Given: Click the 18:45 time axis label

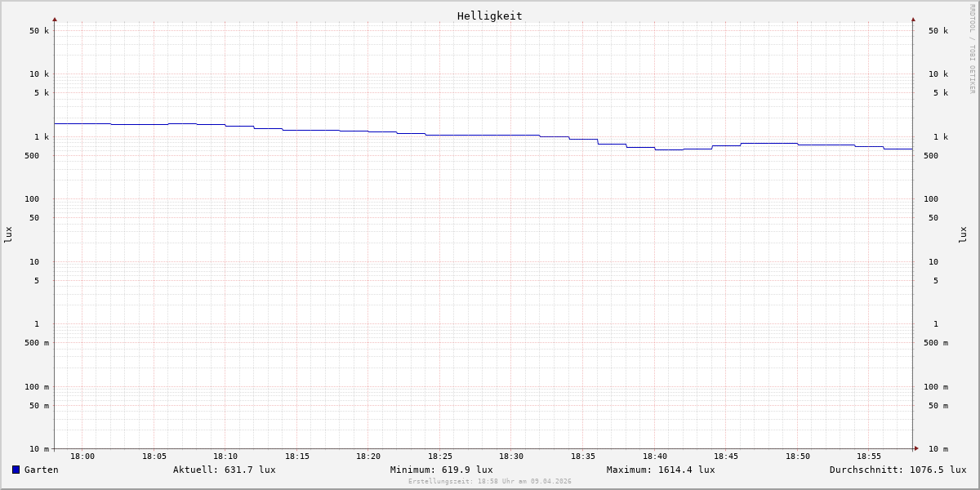Looking at the screenshot, I should coord(726,457).
